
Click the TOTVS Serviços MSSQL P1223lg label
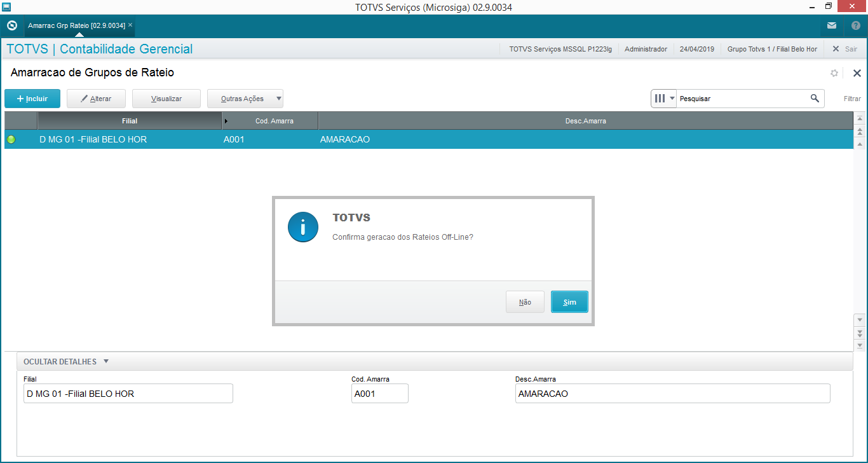[560, 49]
